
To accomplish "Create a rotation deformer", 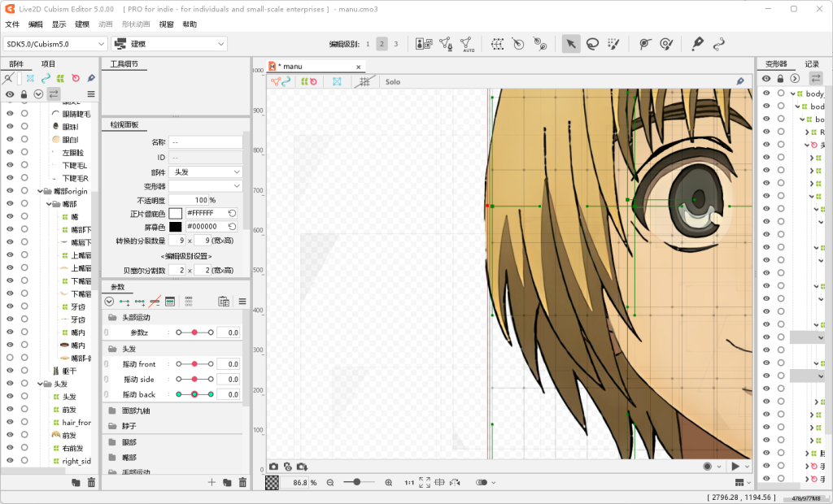I will tap(518, 44).
